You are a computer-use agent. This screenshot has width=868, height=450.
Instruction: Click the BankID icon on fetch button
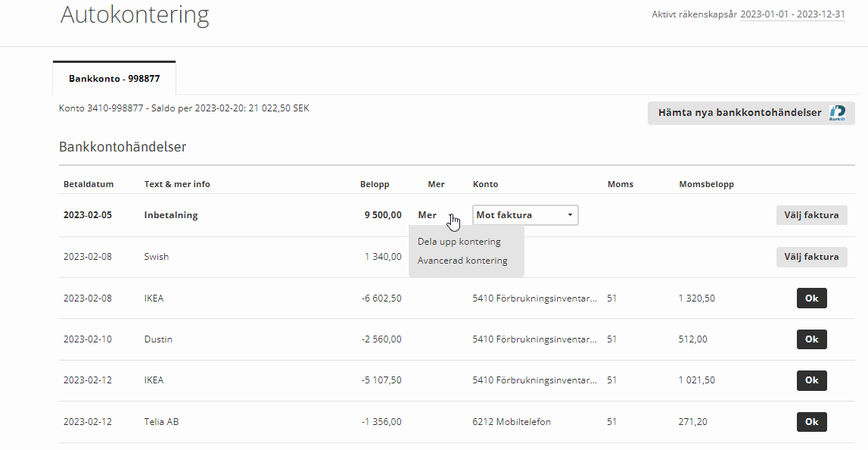(x=837, y=113)
